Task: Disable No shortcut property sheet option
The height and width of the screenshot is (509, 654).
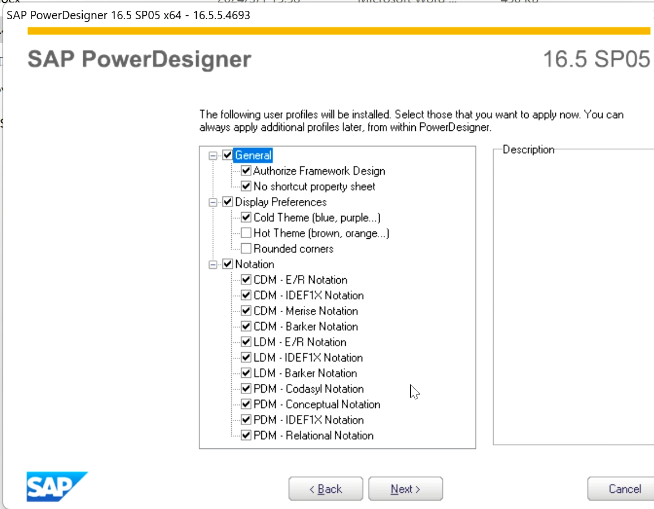Action: tap(246, 186)
